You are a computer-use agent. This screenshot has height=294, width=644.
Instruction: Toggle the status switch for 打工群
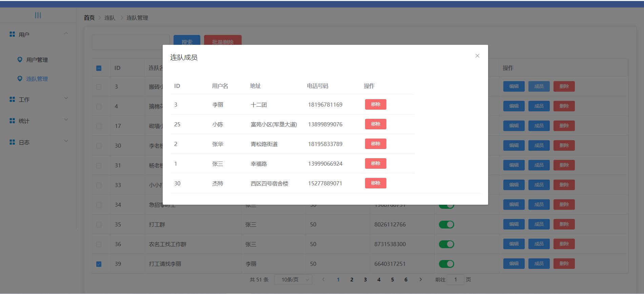(x=446, y=224)
